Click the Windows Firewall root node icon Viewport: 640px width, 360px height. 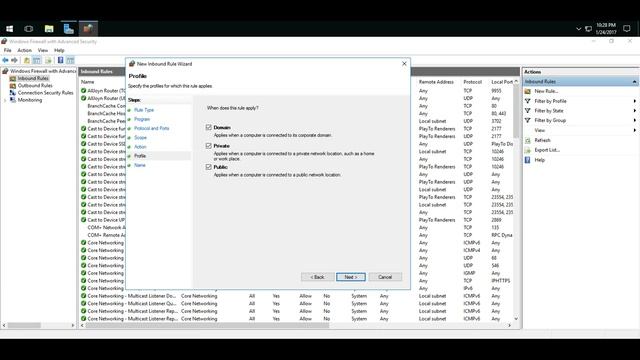[5, 71]
